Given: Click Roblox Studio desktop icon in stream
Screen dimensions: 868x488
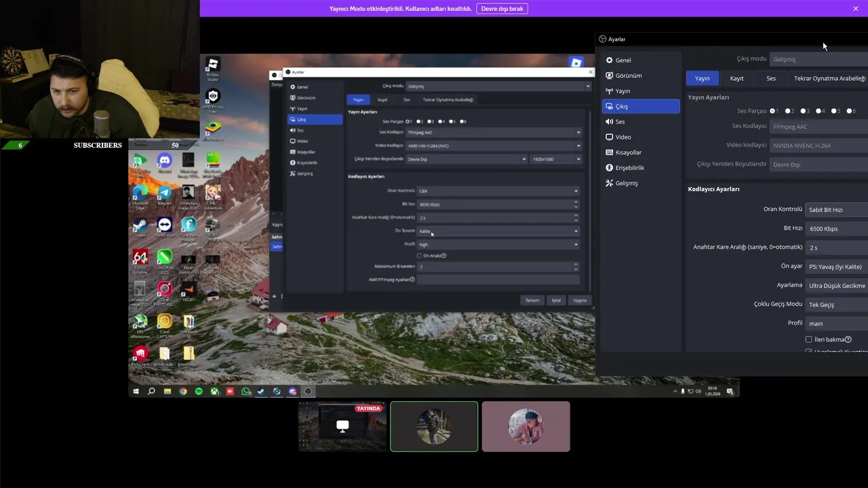Looking at the screenshot, I should 213,68.
